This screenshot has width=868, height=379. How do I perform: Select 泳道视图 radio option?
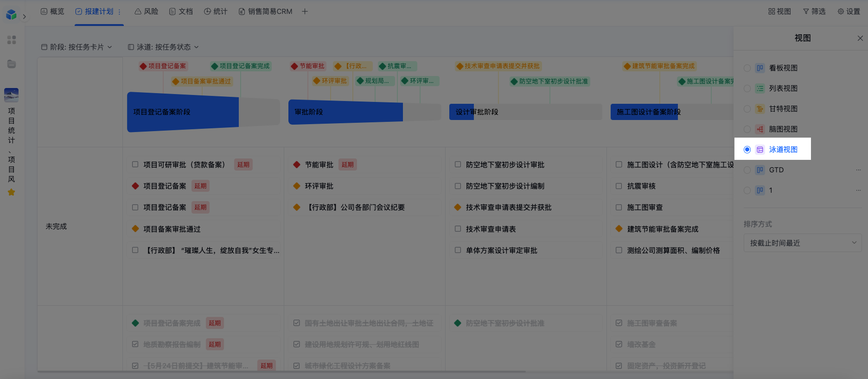[x=747, y=150]
